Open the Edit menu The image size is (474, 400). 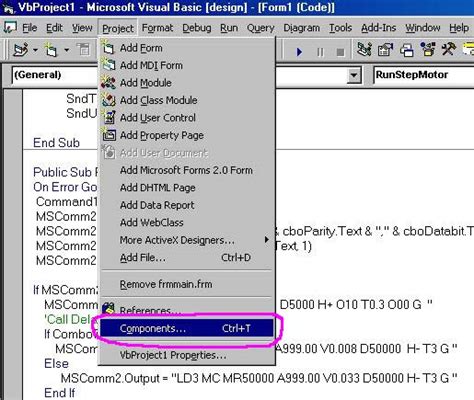[54, 28]
